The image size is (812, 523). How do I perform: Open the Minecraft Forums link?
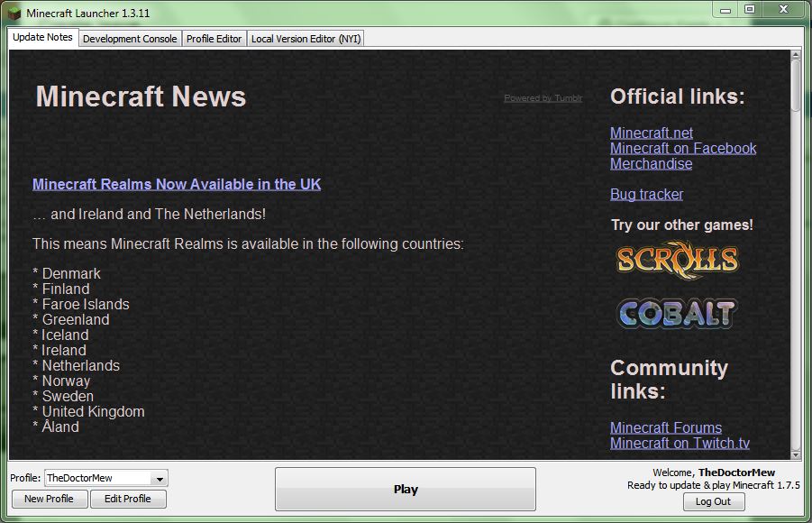tap(666, 427)
